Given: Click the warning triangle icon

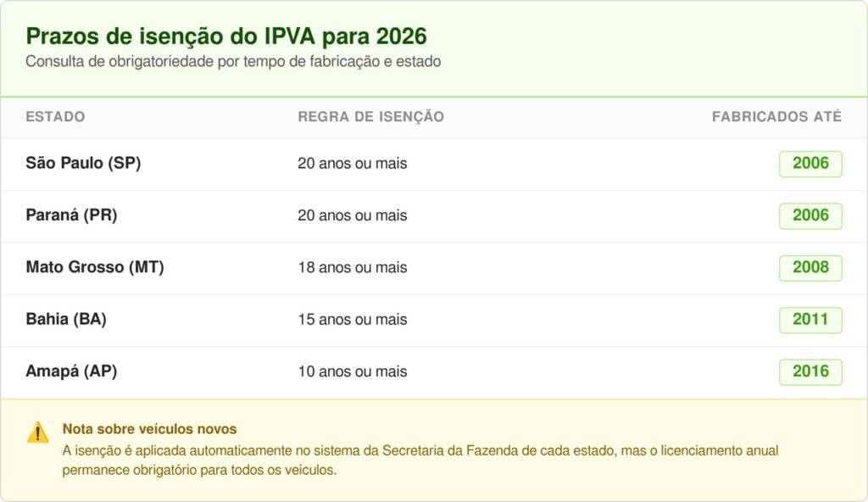Looking at the screenshot, I should coord(38,432).
